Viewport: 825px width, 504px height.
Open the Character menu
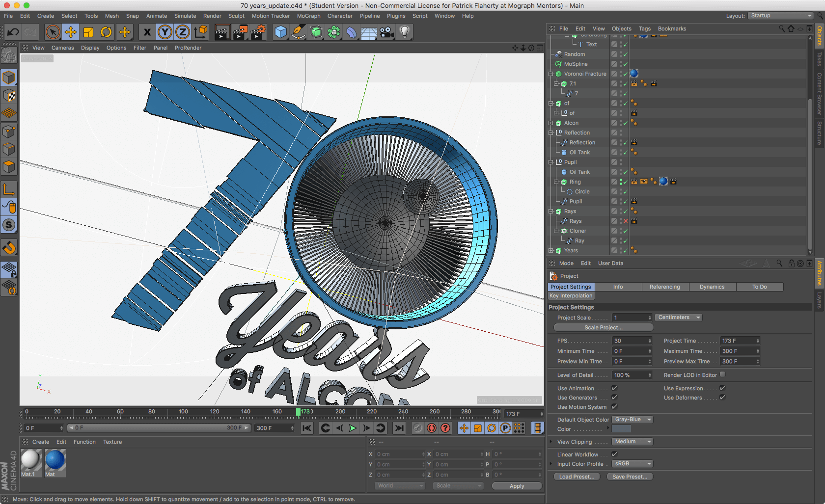click(x=340, y=16)
